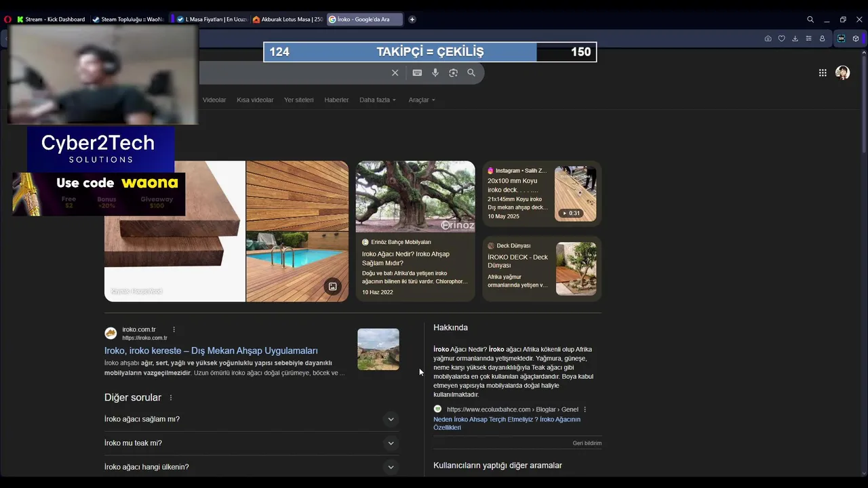Viewport: 868px width, 488px height.
Task: Switch to Stream - Kick Dashboard tab
Action: click(51, 19)
